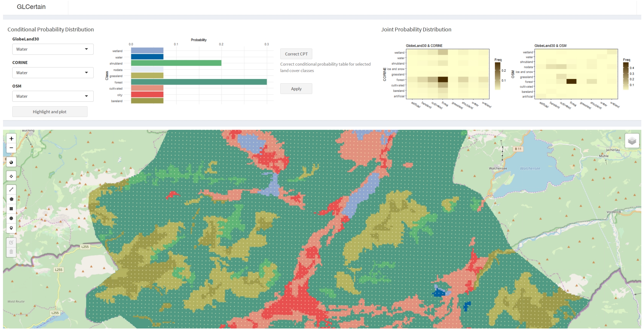Click the delete layers trash icon
Screen dimensions: 644x330
(11, 252)
